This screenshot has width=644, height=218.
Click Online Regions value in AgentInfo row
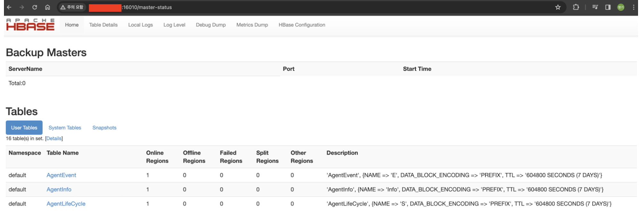[148, 189]
